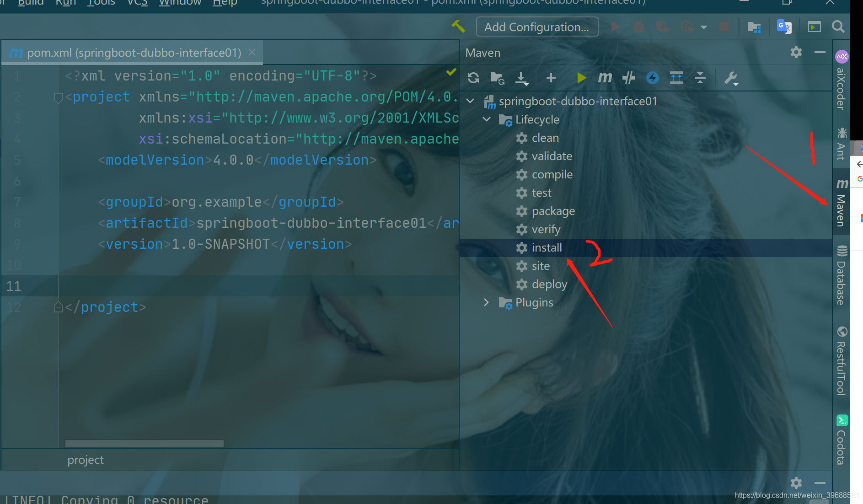Close the pom.xml tab

pyautogui.click(x=252, y=52)
